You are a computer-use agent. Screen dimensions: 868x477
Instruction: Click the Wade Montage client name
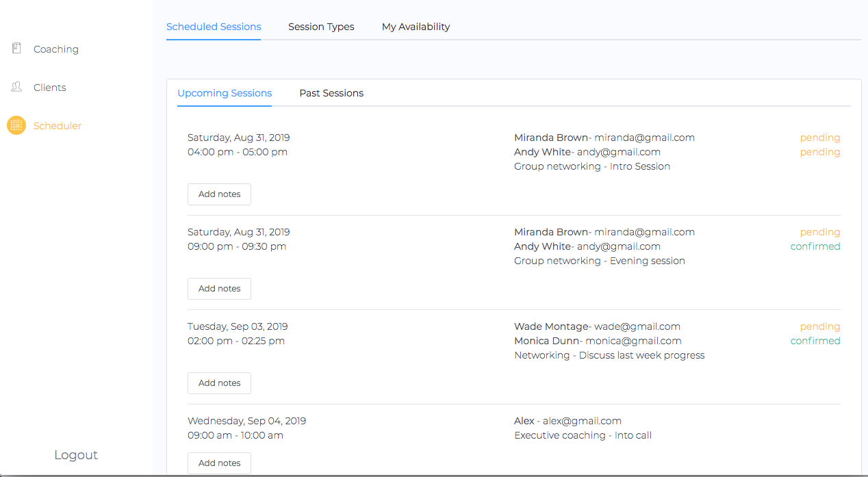click(551, 326)
